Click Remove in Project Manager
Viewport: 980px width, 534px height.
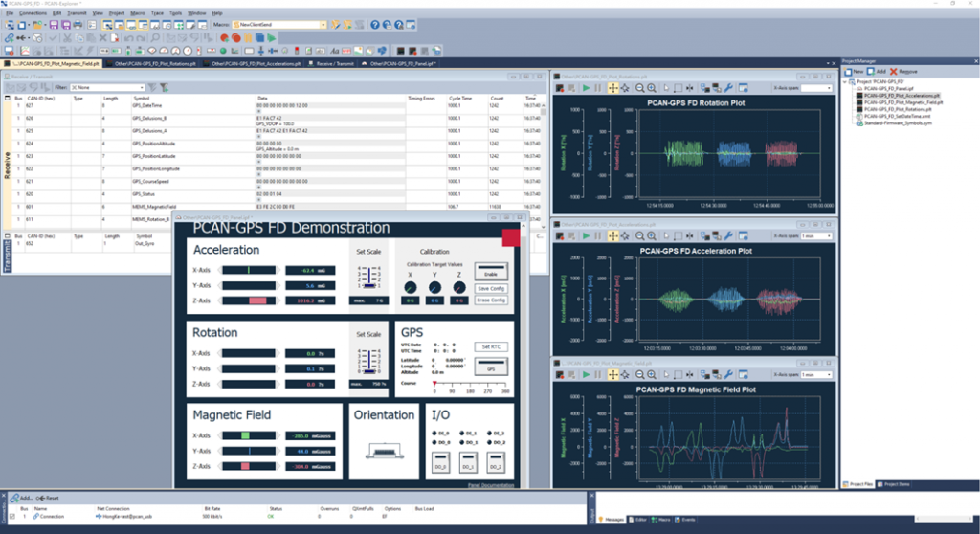(903, 71)
